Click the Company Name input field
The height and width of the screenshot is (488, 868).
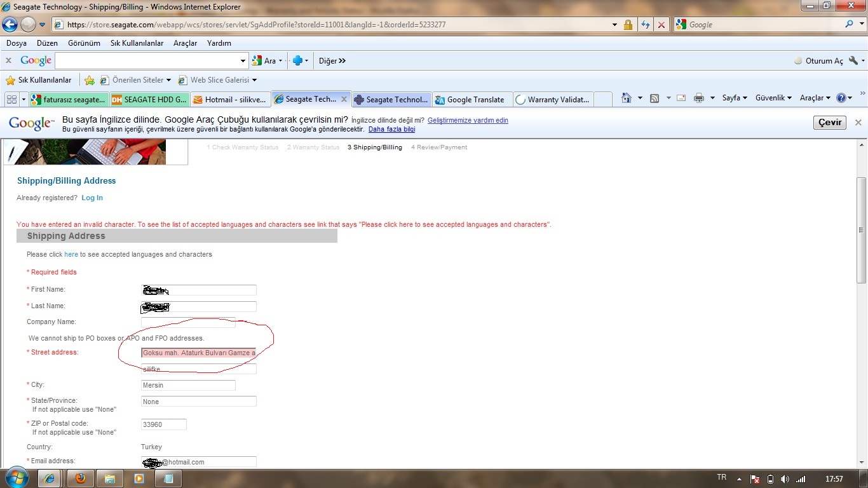[188, 322]
